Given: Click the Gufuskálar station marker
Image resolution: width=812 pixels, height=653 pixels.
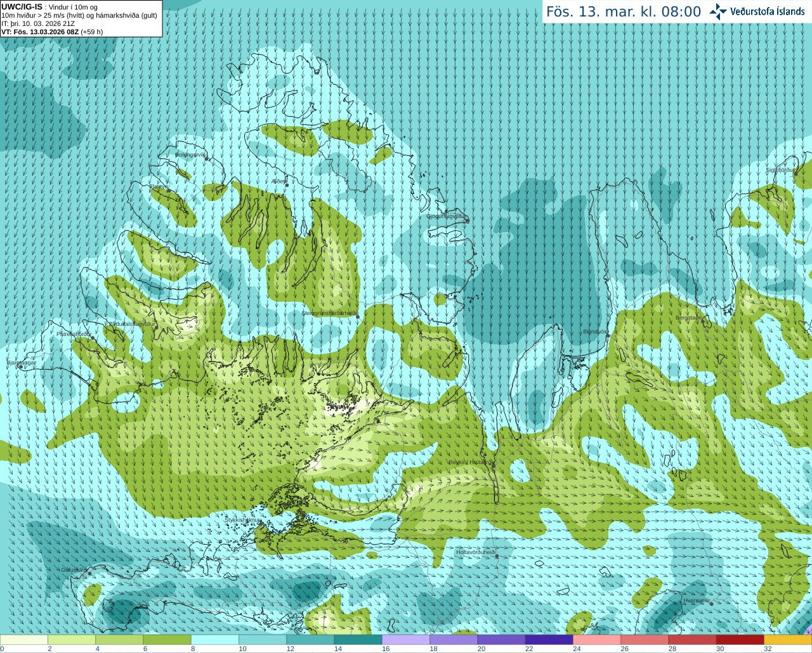Looking at the screenshot, I should 89,573.
